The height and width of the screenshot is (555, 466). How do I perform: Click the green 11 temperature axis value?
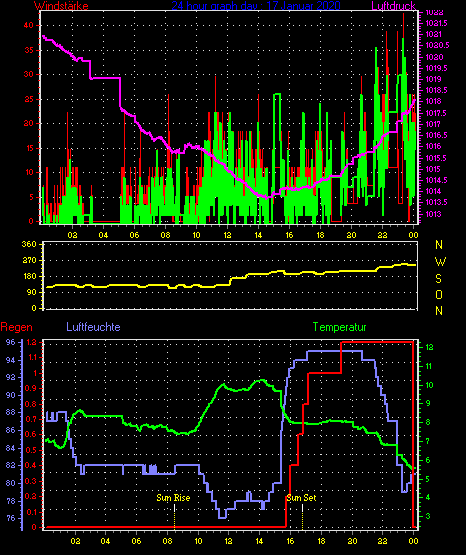(429, 366)
